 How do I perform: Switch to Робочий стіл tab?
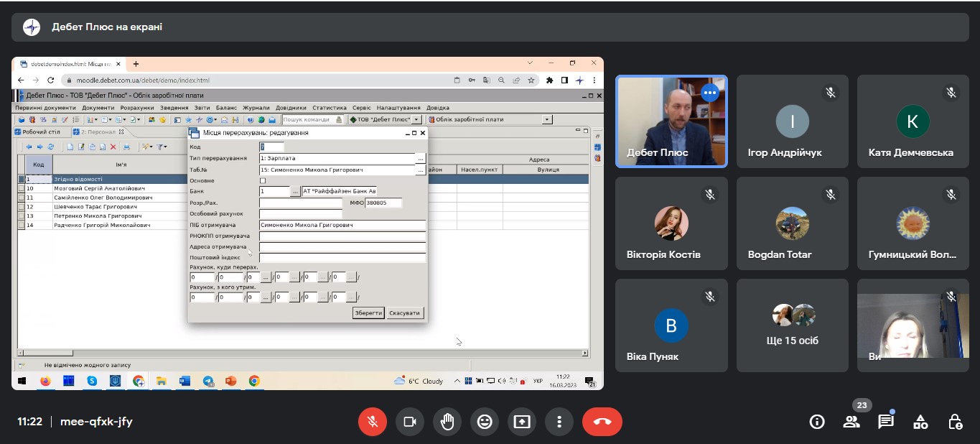pos(41,132)
